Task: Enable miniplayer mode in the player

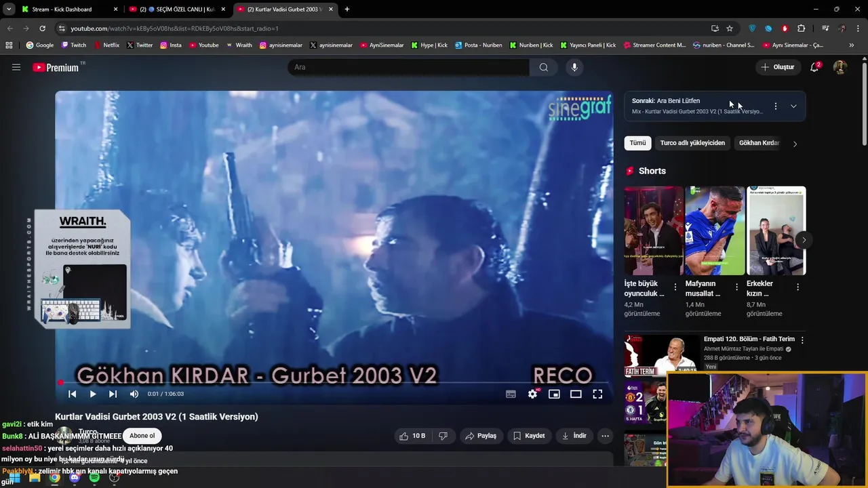Action: pyautogui.click(x=554, y=394)
